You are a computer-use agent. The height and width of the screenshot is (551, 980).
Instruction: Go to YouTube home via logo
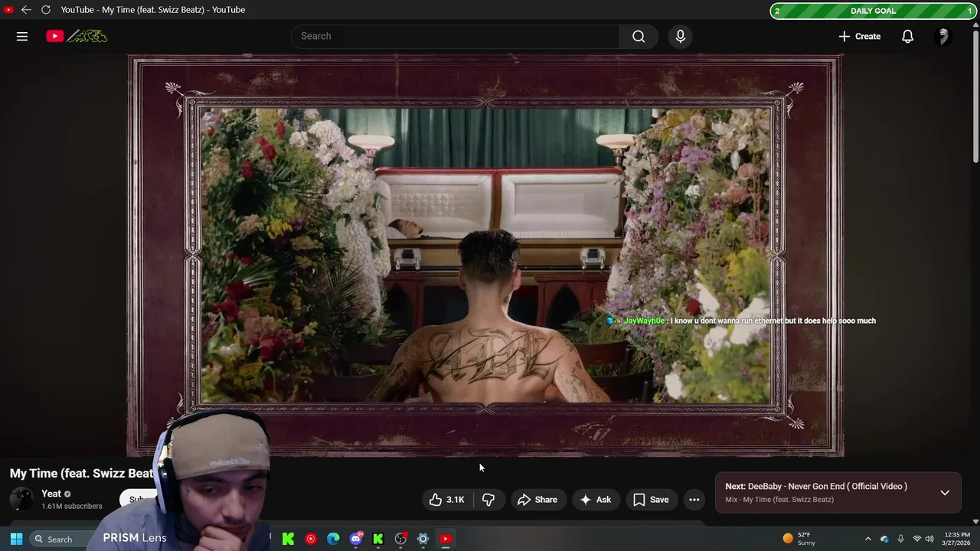[x=77, y=36]
